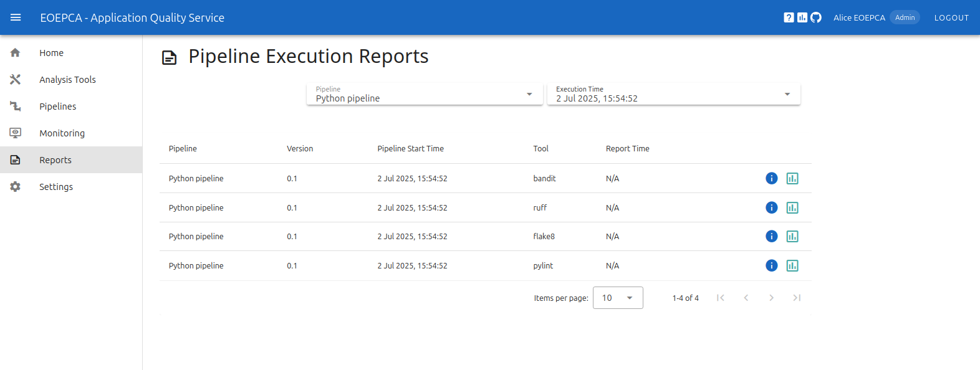
Task: Open Monitoring in the sidebar
Action: click(x=71, y=133)
